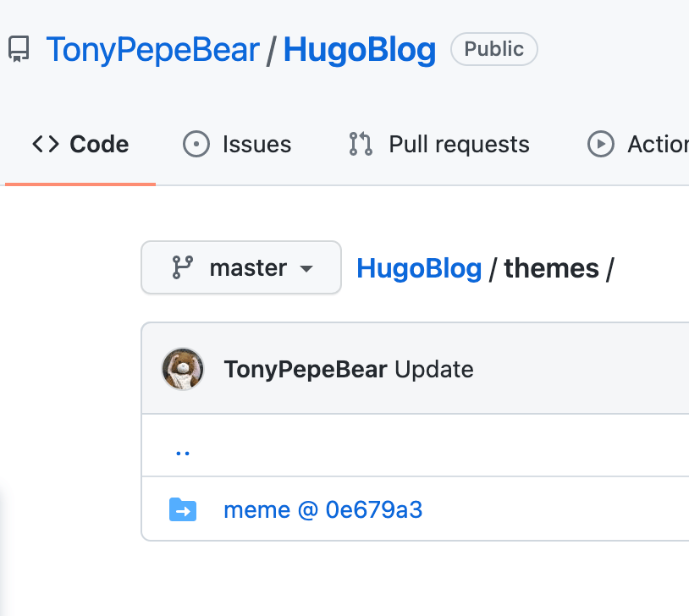
Task: Click the git branch icon in the branch selector
Action: click(183, 267)
